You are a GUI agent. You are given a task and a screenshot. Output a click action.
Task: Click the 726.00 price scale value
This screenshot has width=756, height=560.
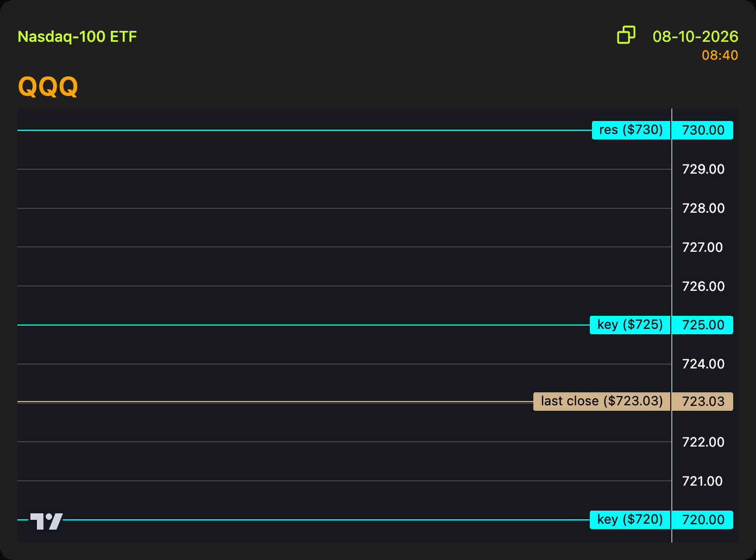(703, 286)
